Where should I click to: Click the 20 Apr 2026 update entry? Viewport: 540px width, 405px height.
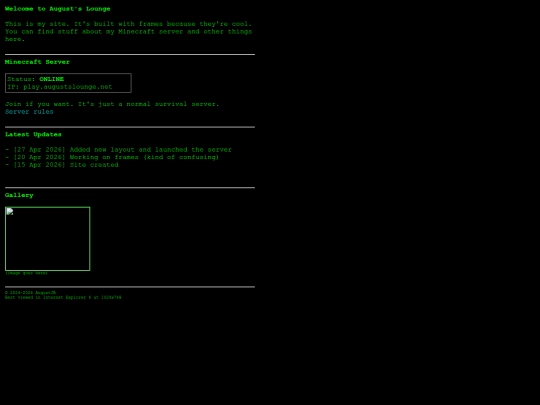tap(112, 157)
